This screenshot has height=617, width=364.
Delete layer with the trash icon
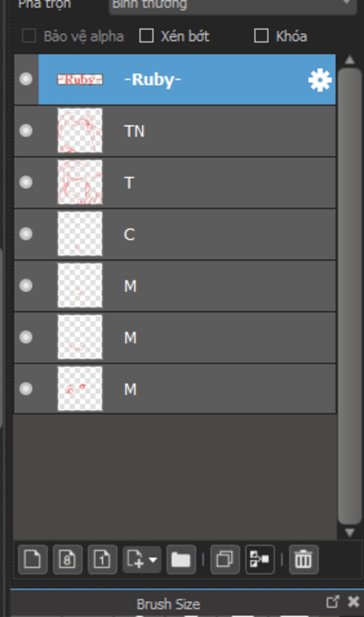[303, 559]
